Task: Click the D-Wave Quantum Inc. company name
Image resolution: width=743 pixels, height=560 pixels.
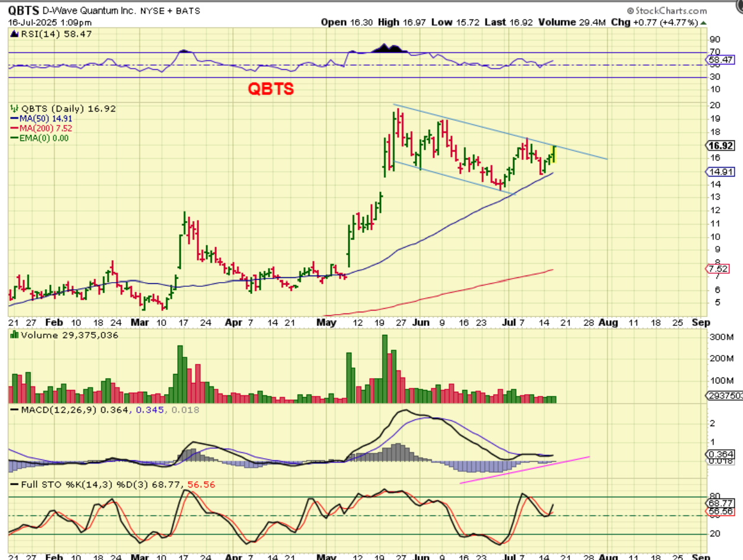Action: [x=91, y=10]
